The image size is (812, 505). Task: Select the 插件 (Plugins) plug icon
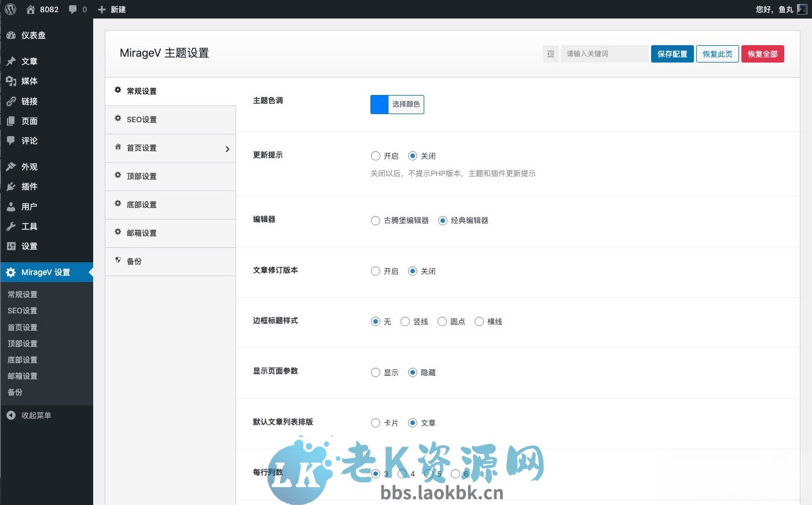click(x=12, y=186)
